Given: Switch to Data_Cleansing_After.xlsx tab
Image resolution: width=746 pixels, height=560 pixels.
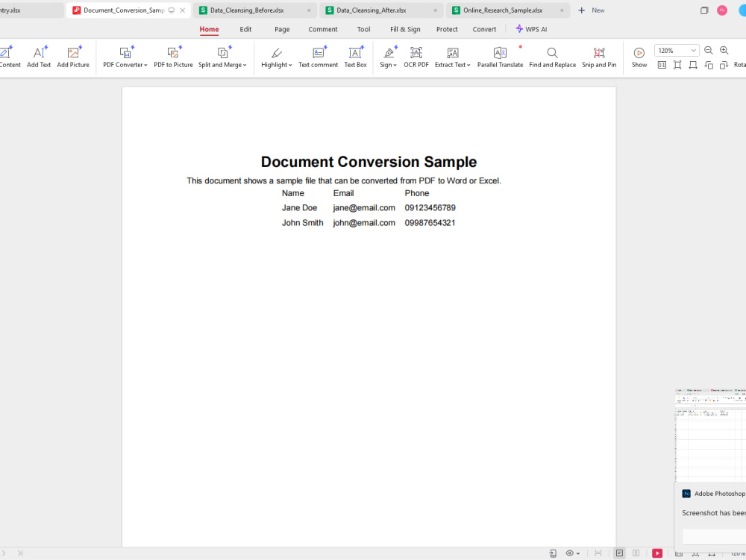Looking at the screenshot, I should pos(381,10).
